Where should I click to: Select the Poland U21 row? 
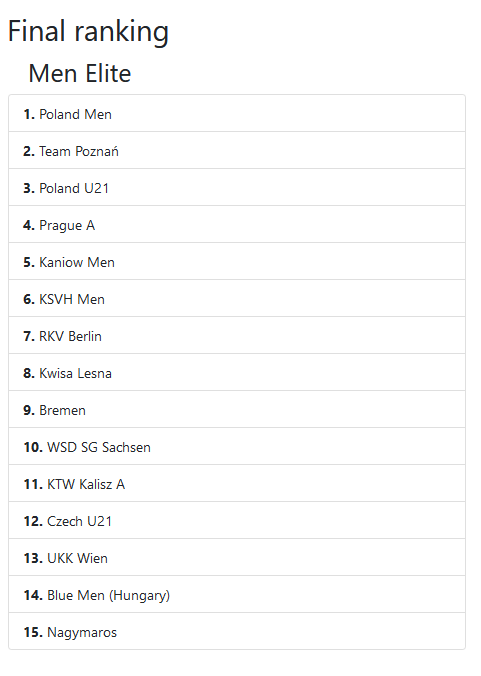pos(237,188)
